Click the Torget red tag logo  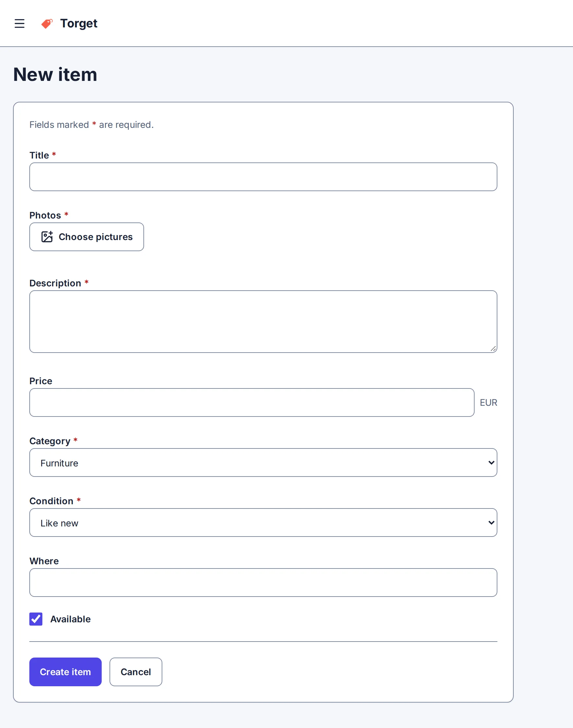(x=47, y=23)
